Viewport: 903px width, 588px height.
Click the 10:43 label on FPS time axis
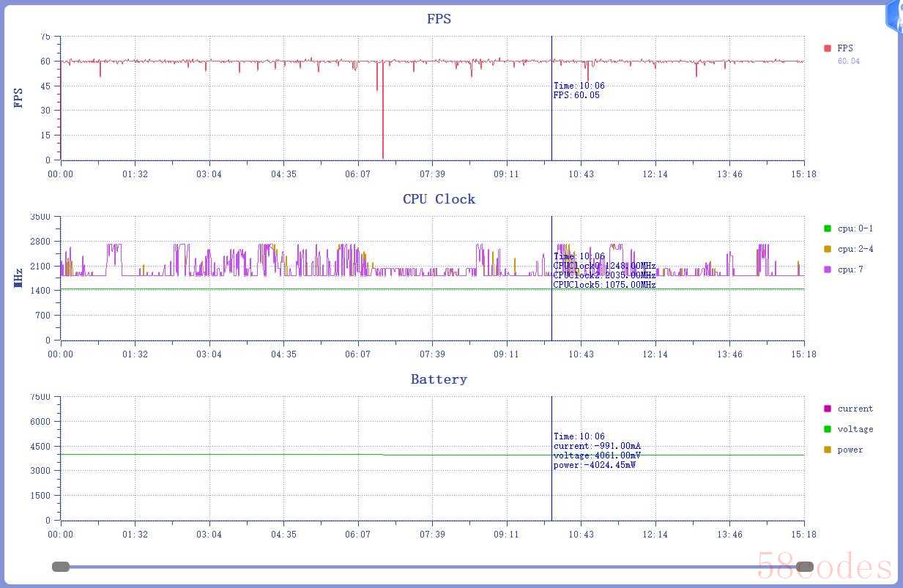pyautogui.click(x=581, y=174)
